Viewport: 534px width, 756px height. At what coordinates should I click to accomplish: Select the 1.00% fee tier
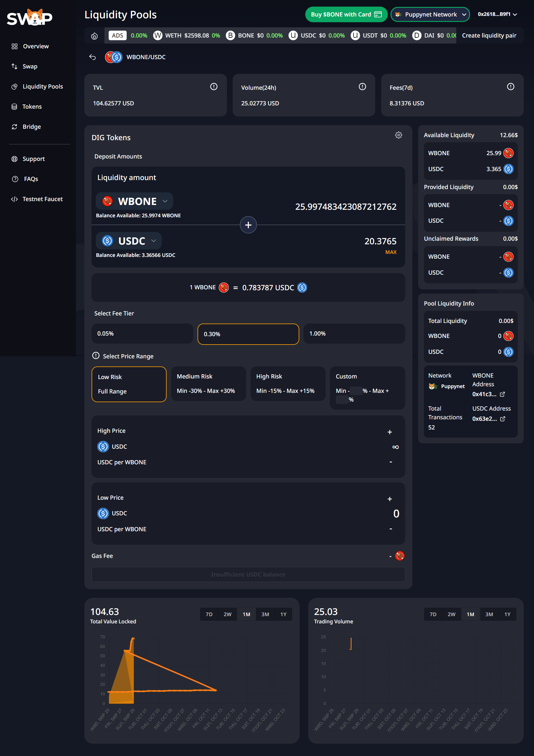pos(354,333)
